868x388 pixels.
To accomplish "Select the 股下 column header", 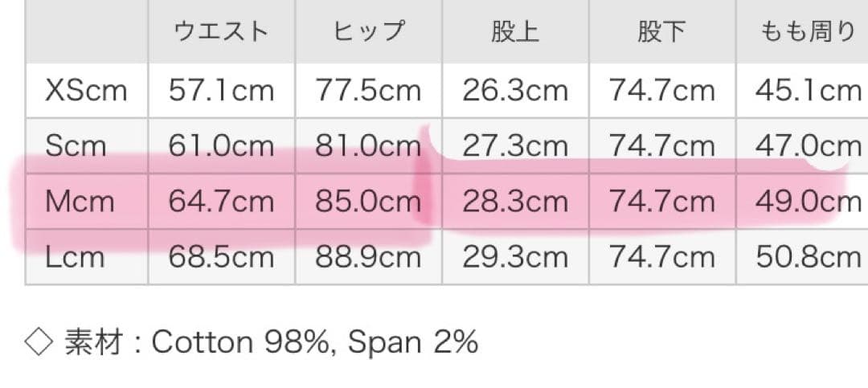I will click(x=661, y=32).
